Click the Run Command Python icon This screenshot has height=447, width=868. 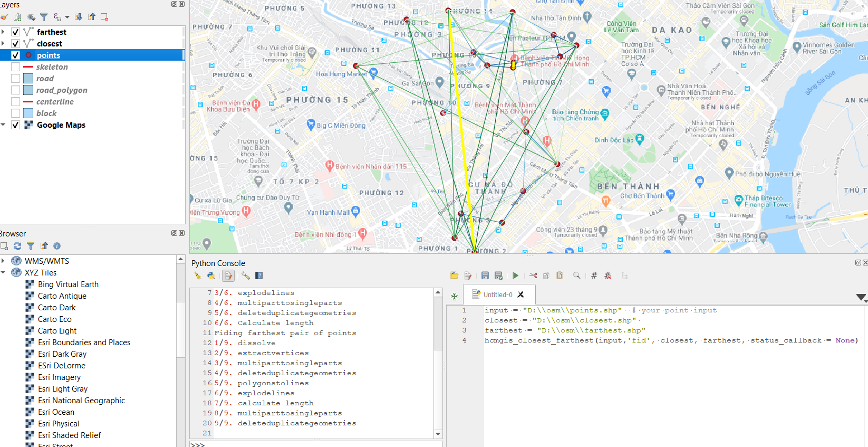(x=211, y=275)
